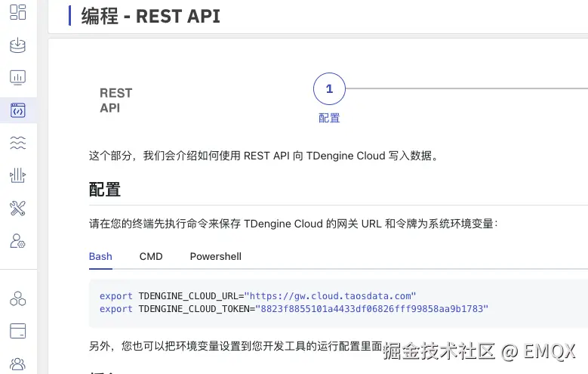Viewport: 588px width, 374px height.
Task: Open the billing card sidebar icon
Action: pyautogui.click(x=17, y=331)
